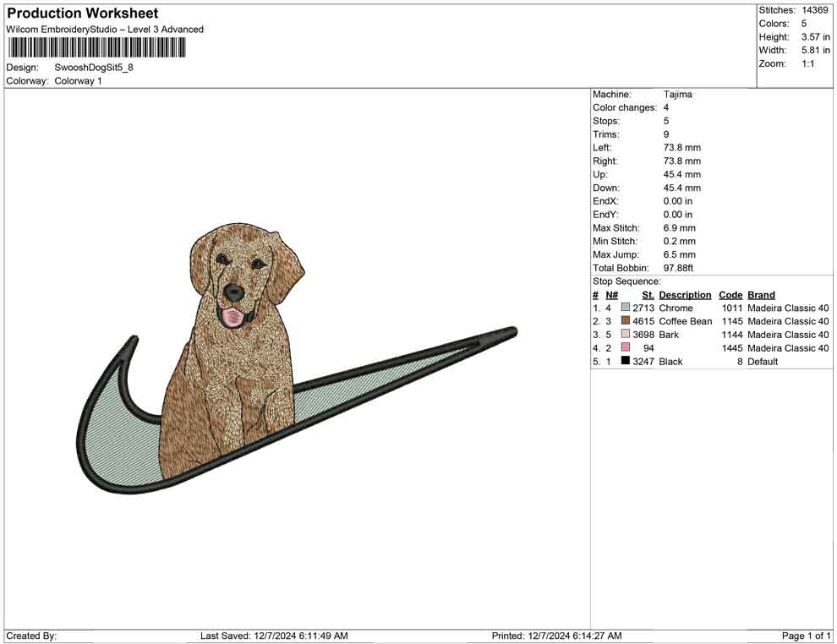Select the Total Bobbin value 97.88ft
This screenshot has height=644, width=837.
[x=678, y=268]
